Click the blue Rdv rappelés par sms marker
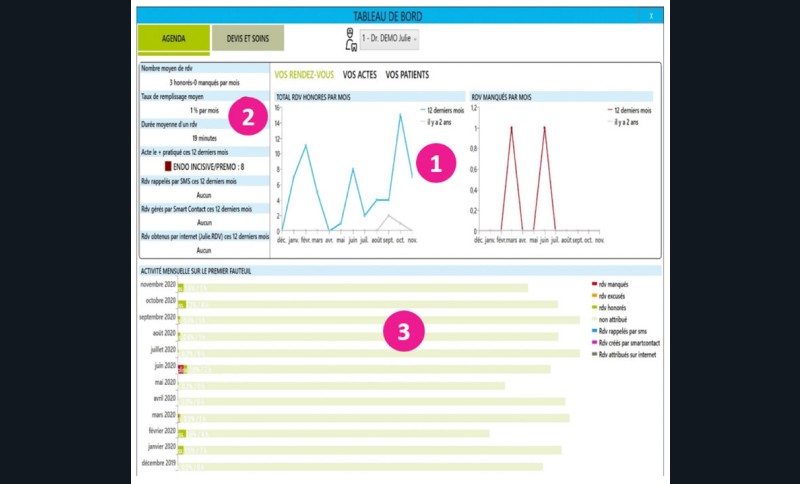 pos(594,330)
